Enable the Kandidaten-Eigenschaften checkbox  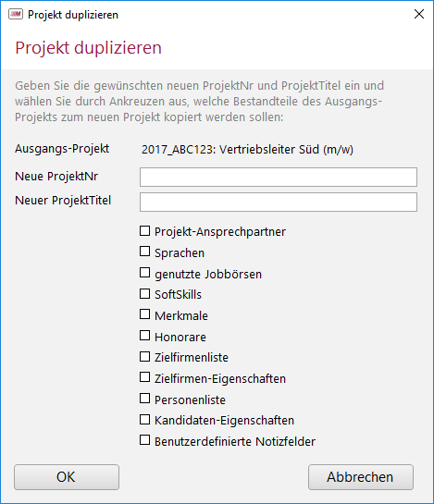click(144, 420)
